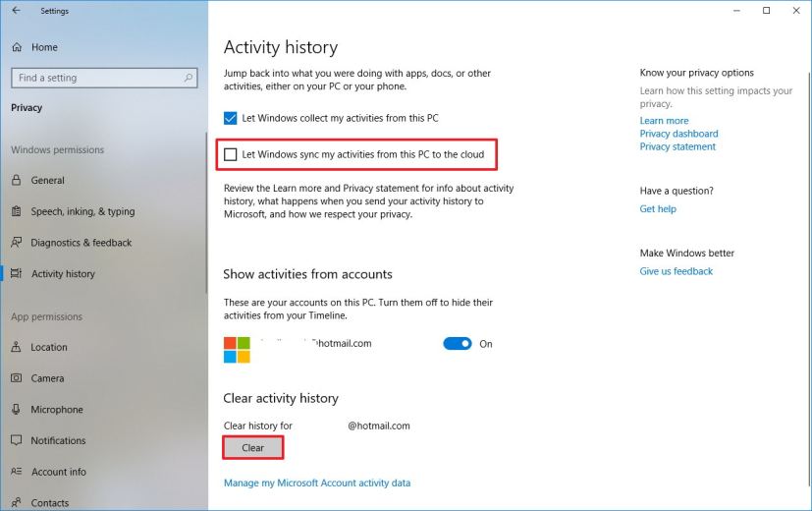The image size is (812, 511).
Task: Open Account info permissions
Action: (59, 472)
